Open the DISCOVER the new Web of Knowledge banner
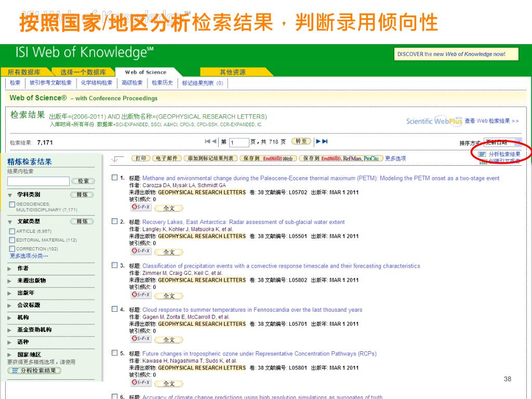This screenshot has width=532, height=399. click(456, 54)
